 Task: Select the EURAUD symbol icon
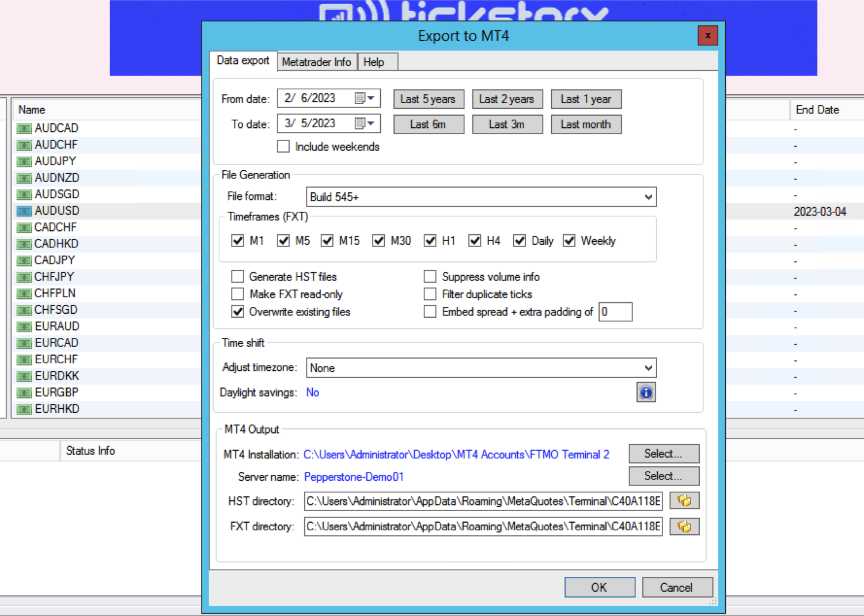pos(24,326)
